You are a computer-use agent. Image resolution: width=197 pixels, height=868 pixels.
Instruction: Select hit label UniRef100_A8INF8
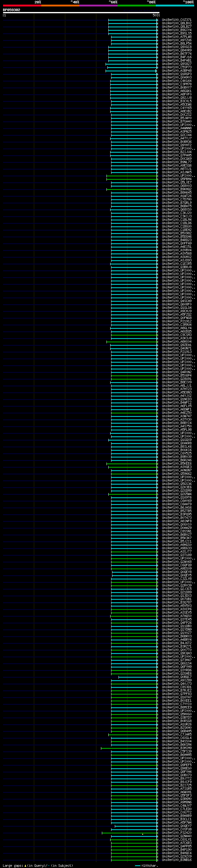(x=176, y=521)
